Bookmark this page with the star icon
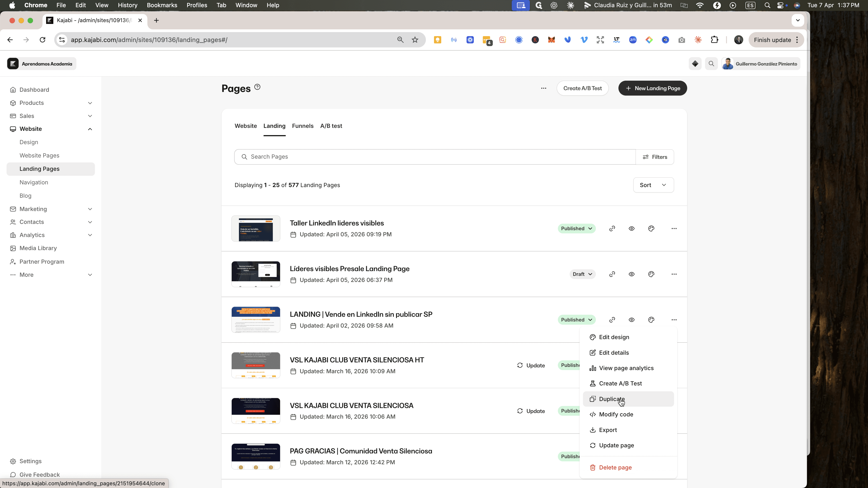Image resolution: width=868 pixels, height=488 pixels. tap(415, 40)
